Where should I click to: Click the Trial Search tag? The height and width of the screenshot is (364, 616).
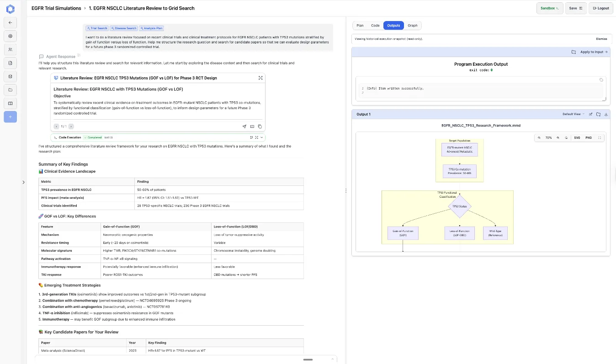(97, 28)
